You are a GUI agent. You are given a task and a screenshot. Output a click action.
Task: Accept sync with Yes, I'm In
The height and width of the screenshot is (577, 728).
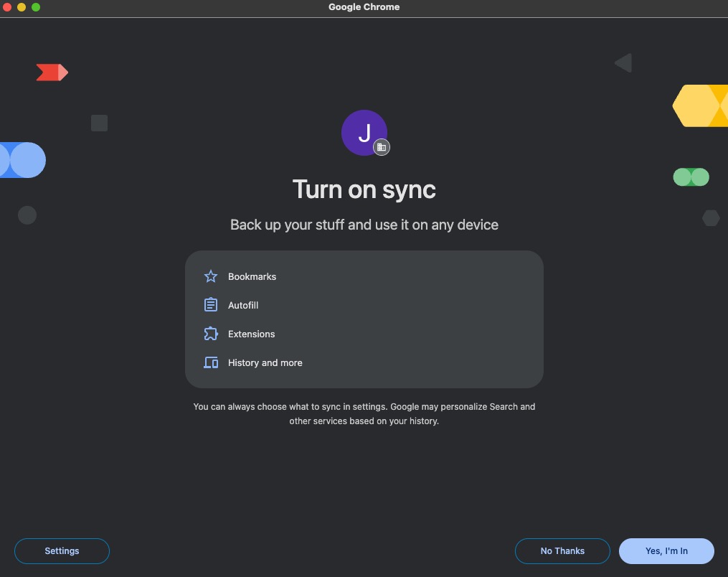point(666,551)
